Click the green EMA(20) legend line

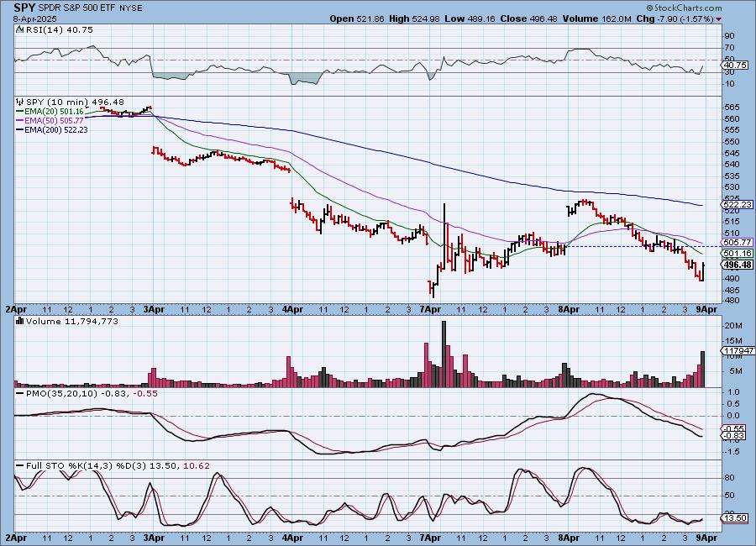(19, 112)
